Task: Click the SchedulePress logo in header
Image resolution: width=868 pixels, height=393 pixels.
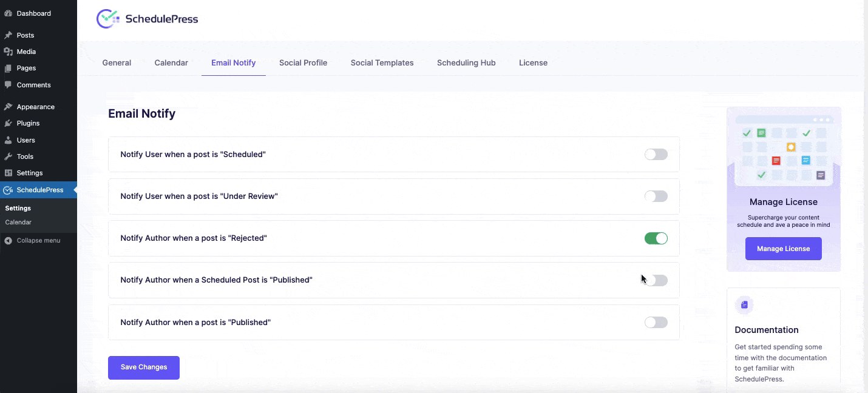Action: [x=147, y=19]
